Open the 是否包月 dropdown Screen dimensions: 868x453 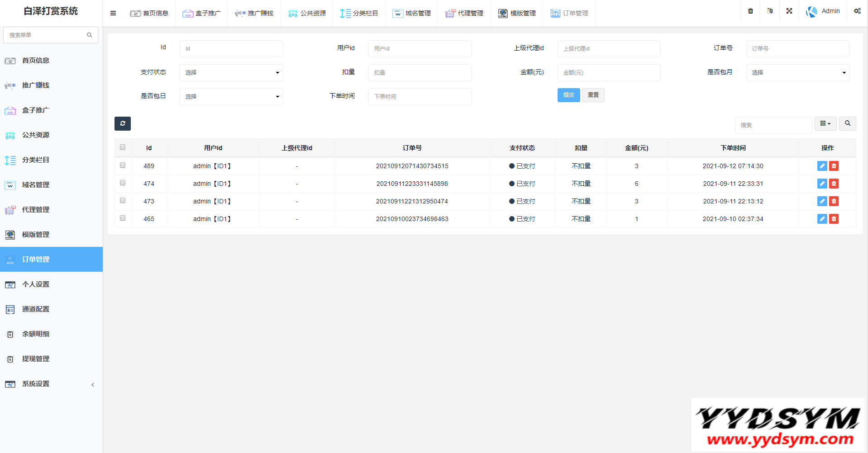[x=797, y=72]
